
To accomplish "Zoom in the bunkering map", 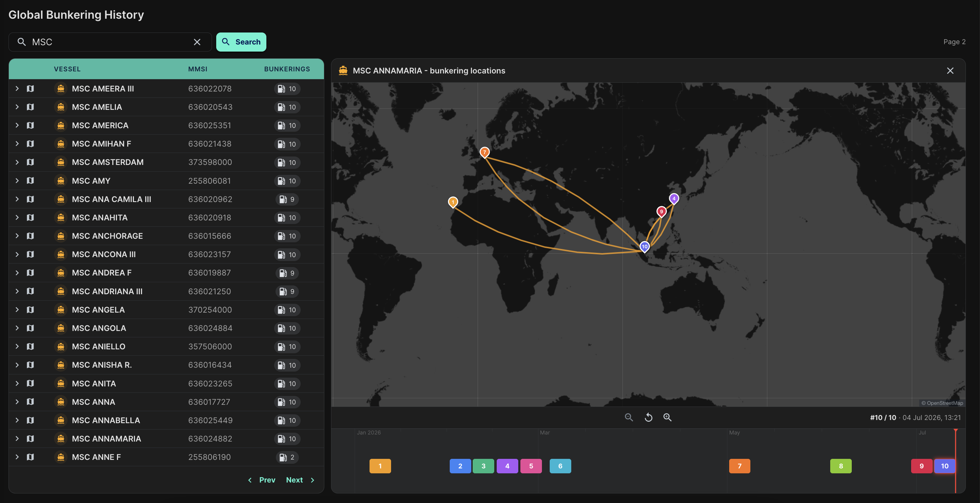I will 668,418.
